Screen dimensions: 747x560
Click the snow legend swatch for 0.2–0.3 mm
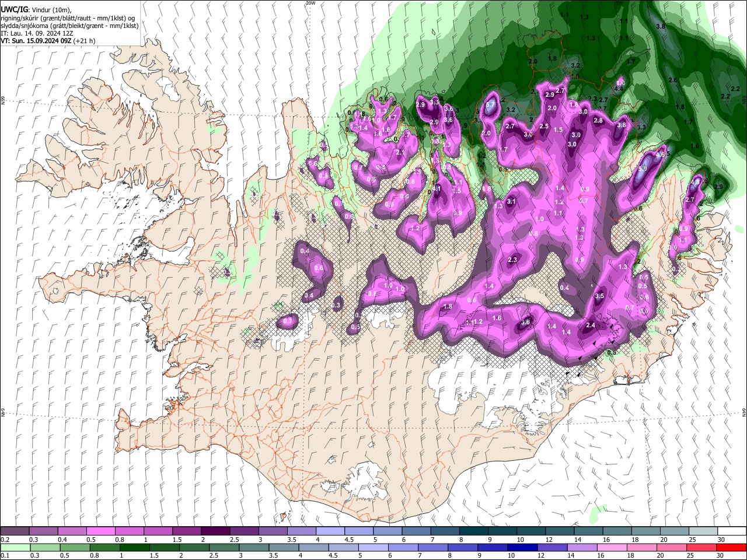tap(15, 531)
